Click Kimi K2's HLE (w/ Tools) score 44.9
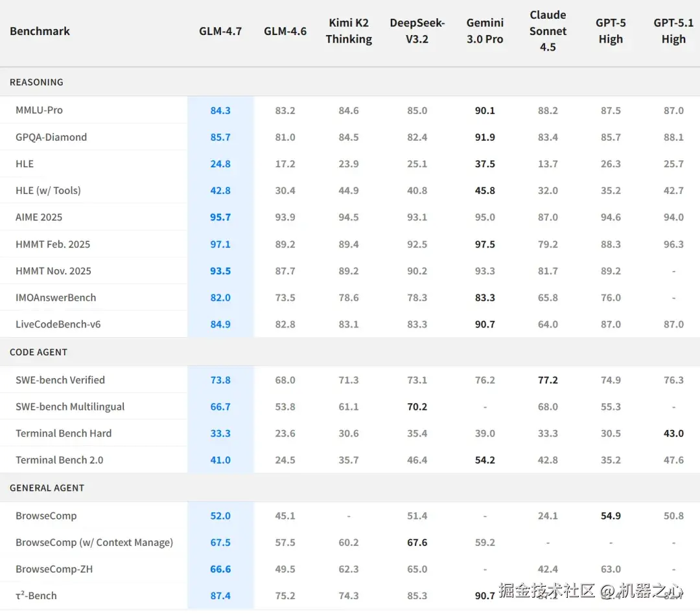Image resolution: width=700 pixels, height=616 pixels. click(349, 191)
